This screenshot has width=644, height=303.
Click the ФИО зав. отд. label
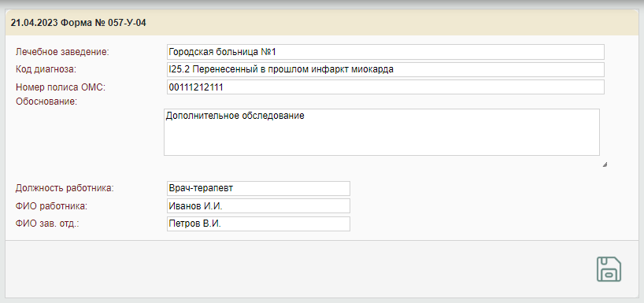tap(46, 224)
